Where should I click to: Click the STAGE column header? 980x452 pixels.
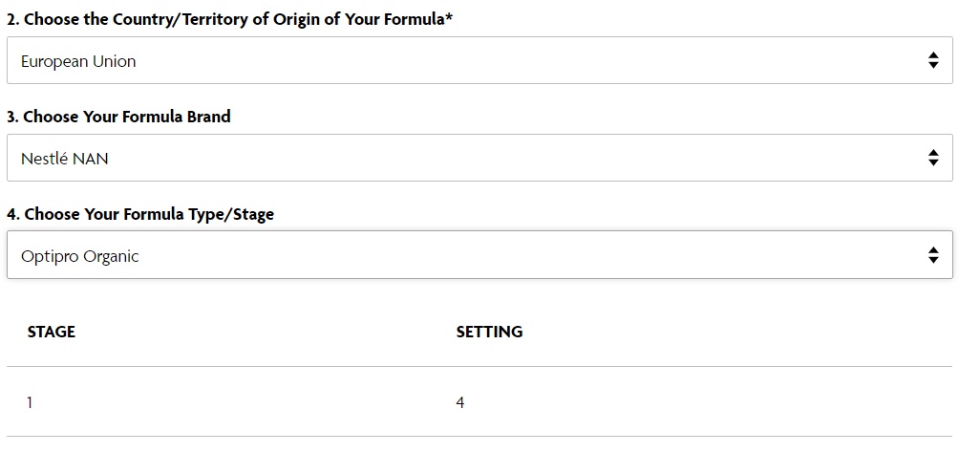(x=52, y=332)
